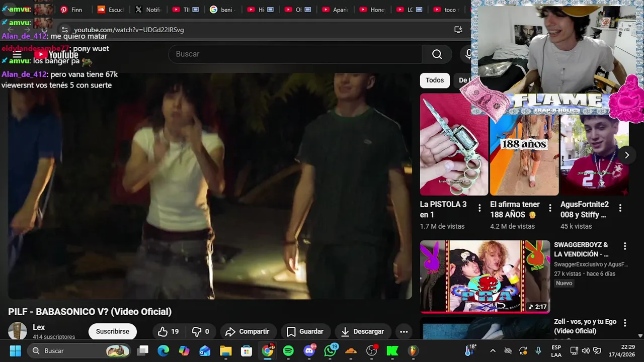Like the video with 19 likes

click(x=169, y=331)
